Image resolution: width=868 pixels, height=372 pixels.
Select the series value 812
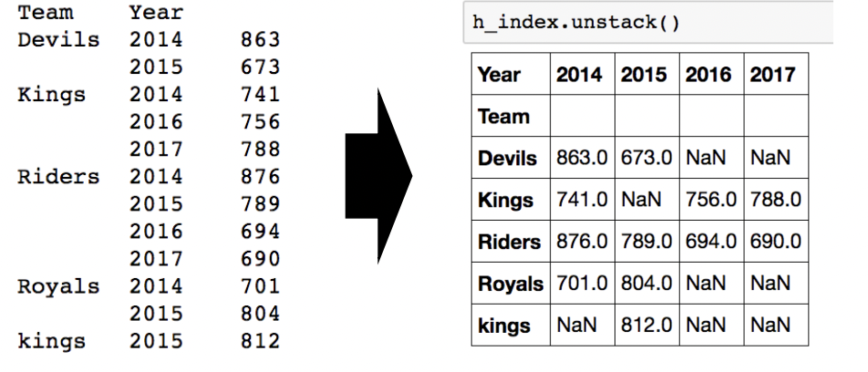tap(261, 342)
